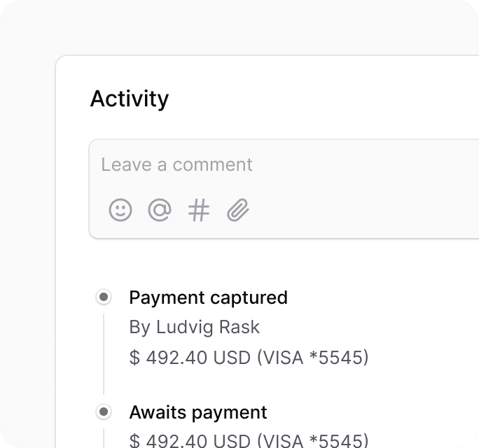Image resolution: width=479 pixels, height=448 pixels.
Task: Click the timeline connector line below Payment captured
Action: coord(104,354)
